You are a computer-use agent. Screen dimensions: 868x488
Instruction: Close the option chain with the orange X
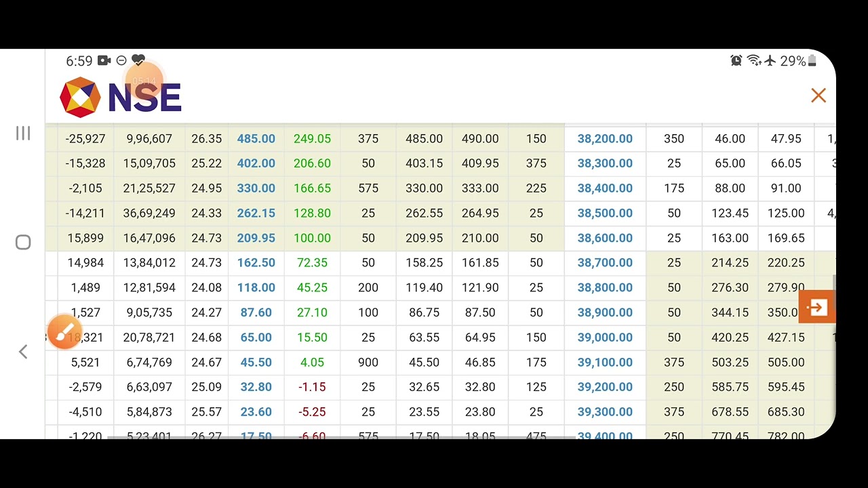click(818, 96)
